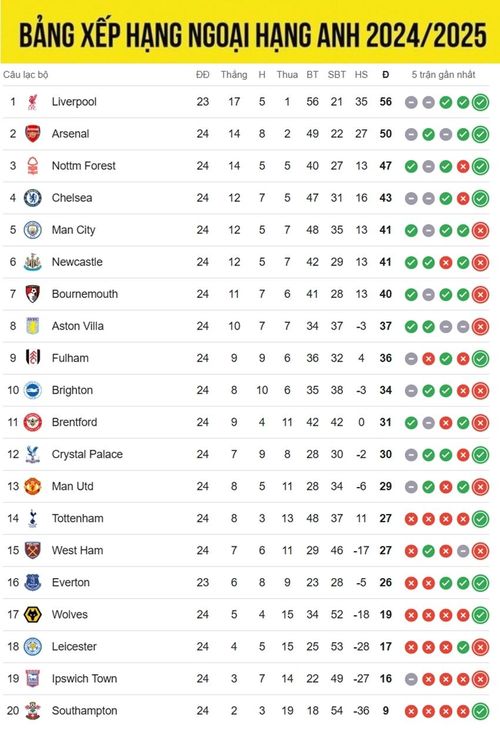The image size is (500, 729).
Task: Open the Ipswich Town team link
Action: click(x=85, y=679)
